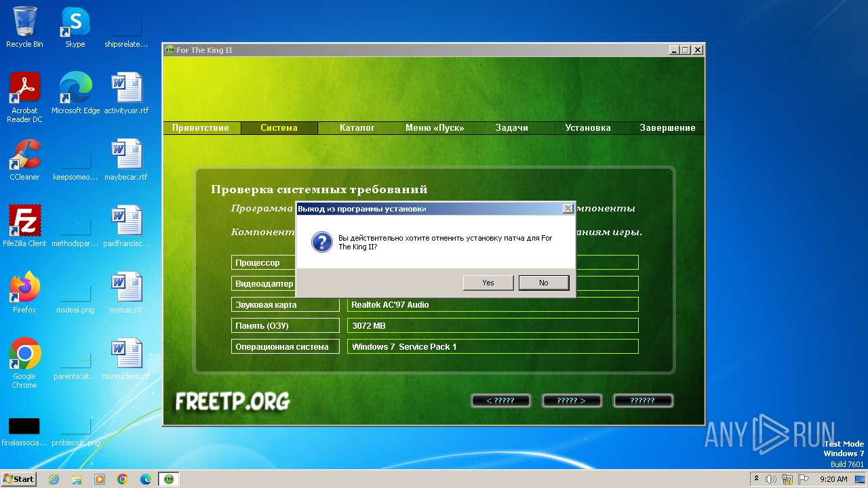The height and width of the screenshot is (488, 868).
Task: Open Internet Explorer from taskbar
Action: (54, 479)
